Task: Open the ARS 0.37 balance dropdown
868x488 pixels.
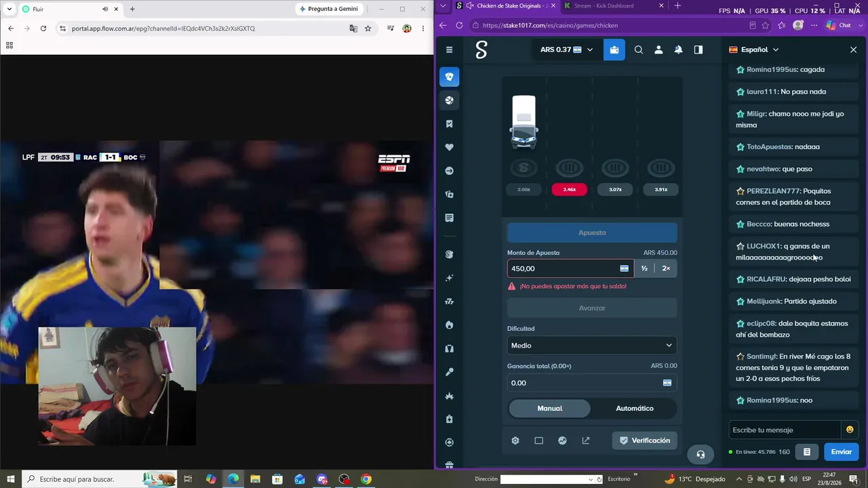Action: [566, 49]
